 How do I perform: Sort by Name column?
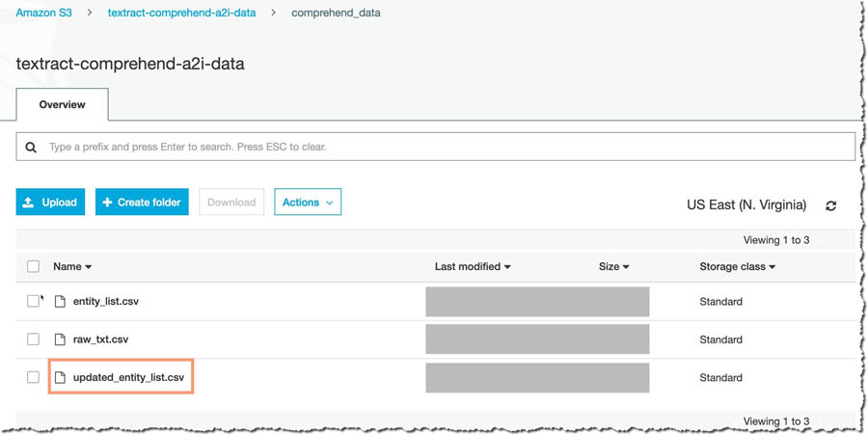tap(72, 267)
